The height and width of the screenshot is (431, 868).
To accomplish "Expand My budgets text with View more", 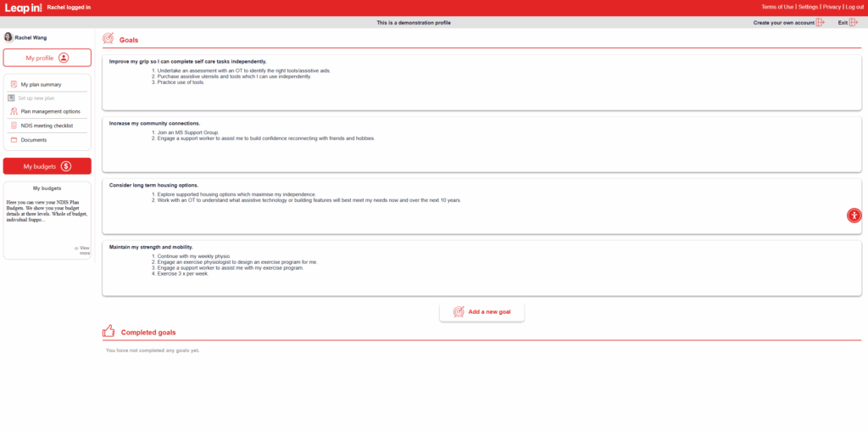I will click(83, 250).
